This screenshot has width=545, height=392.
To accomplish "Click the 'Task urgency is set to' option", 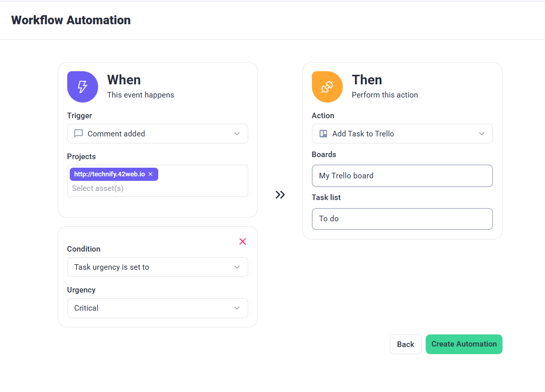I will [x=112, y=267].
